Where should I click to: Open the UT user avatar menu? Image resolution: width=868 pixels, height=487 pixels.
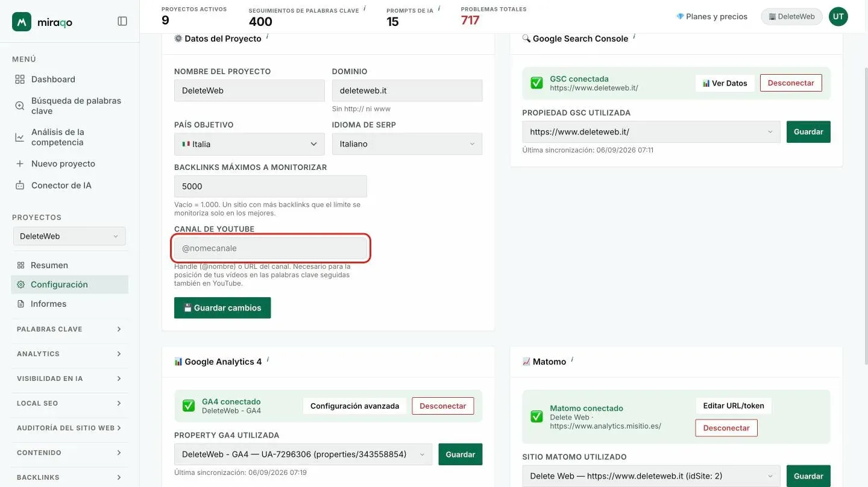[838, 16]
